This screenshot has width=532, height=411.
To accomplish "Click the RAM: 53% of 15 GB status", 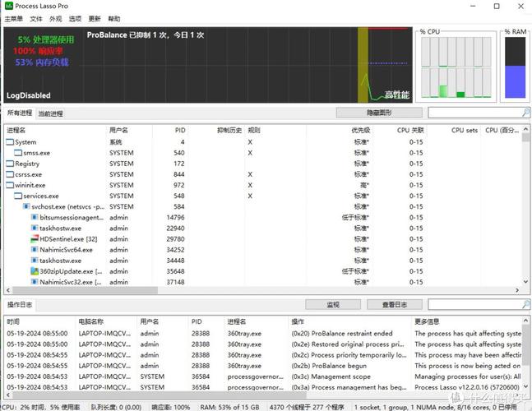I will click(x=229, y=407).
